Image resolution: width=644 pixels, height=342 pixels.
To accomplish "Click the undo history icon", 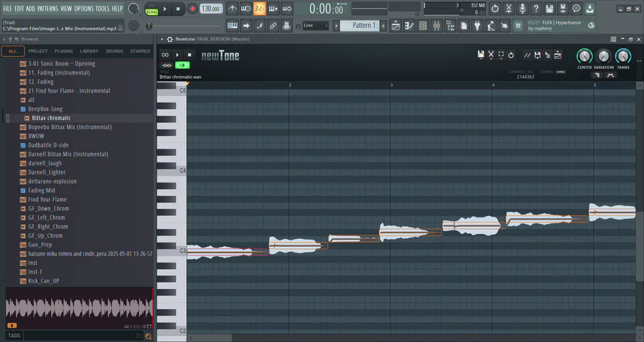I will pyautogui.click(x=495, y=8).
